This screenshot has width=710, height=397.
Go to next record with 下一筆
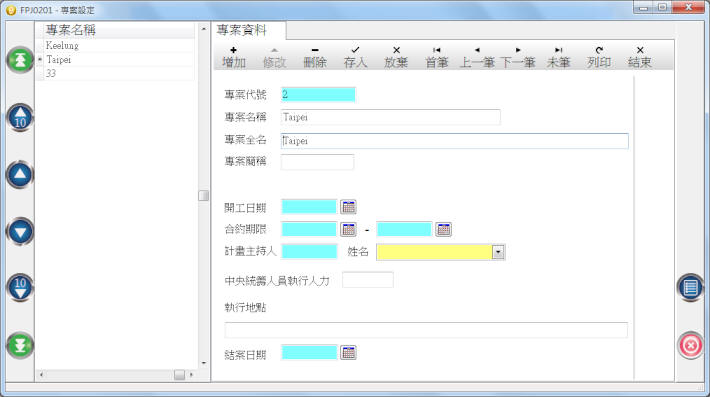518,57
